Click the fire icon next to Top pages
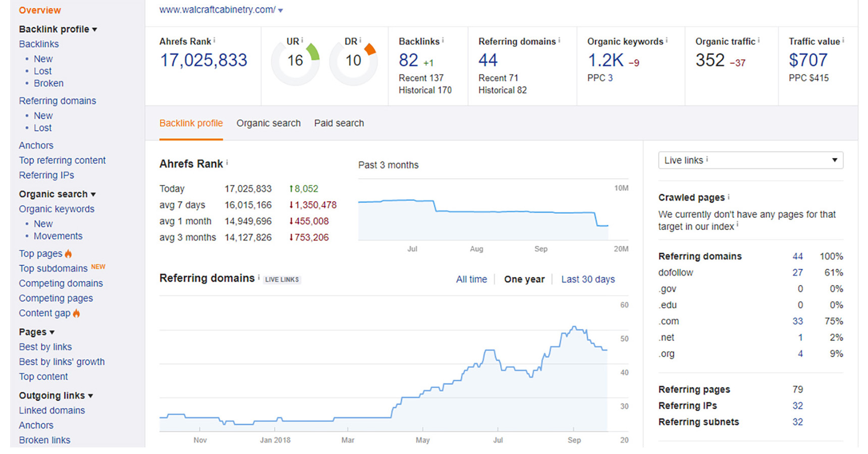 pyautogui.click(x=68, y=254)
